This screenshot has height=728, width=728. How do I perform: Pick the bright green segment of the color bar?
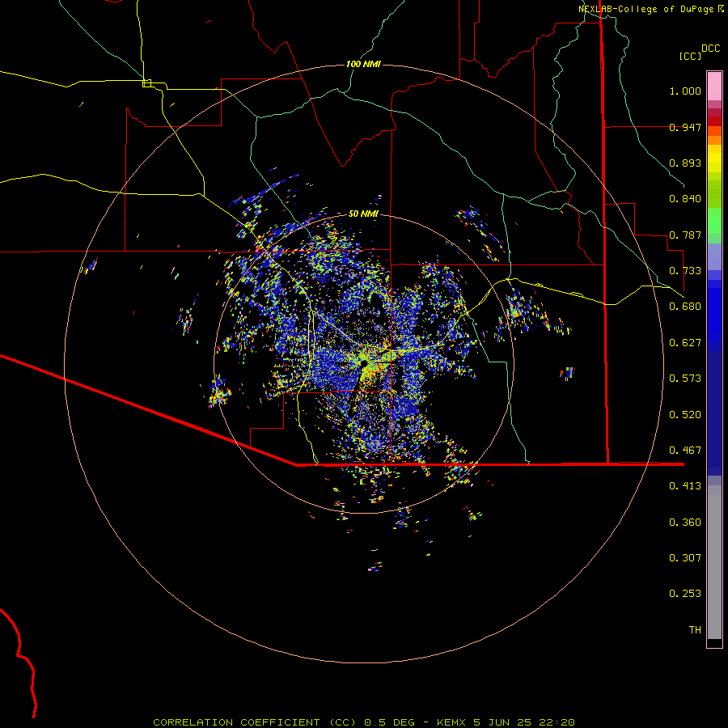coord(714,221)
